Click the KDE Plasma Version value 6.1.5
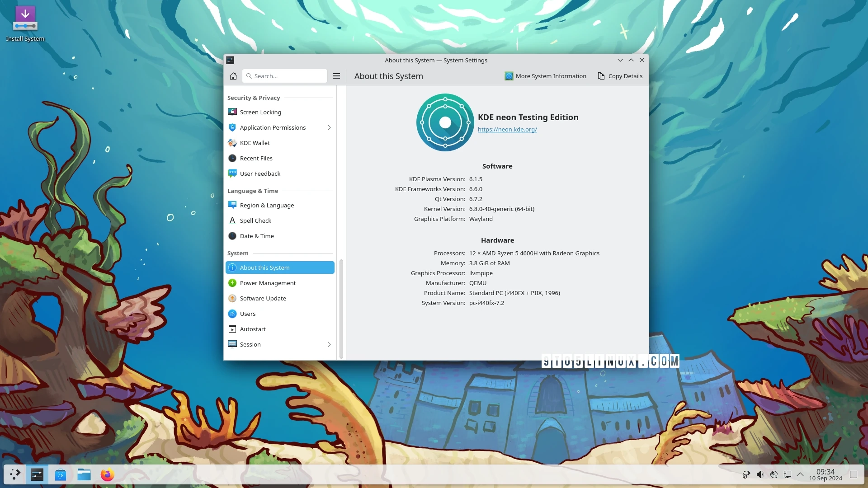This screenshot has height=488, width=868. (476, 179)
